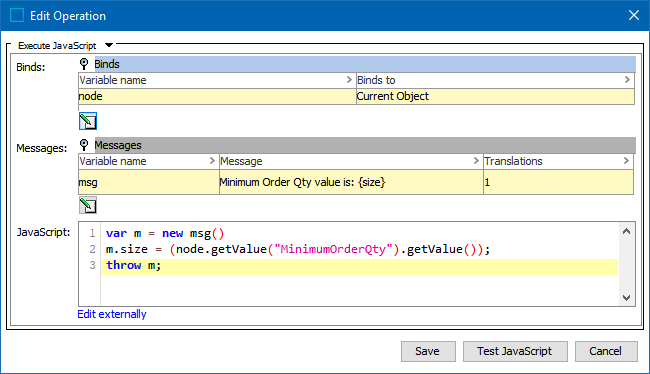Click the Cancel button

tap(606, 351)
